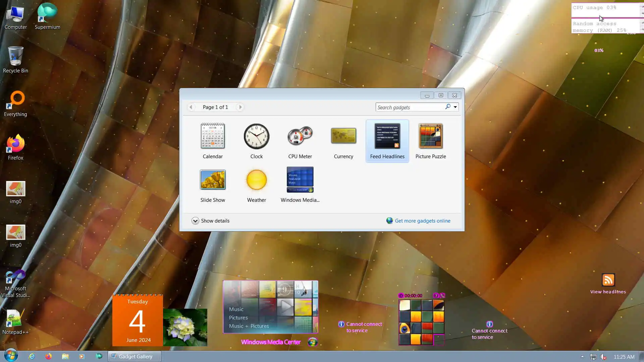644x362 pixels.
Task: Click the Weather sun gadget icon
Action: tap(256, 180)
